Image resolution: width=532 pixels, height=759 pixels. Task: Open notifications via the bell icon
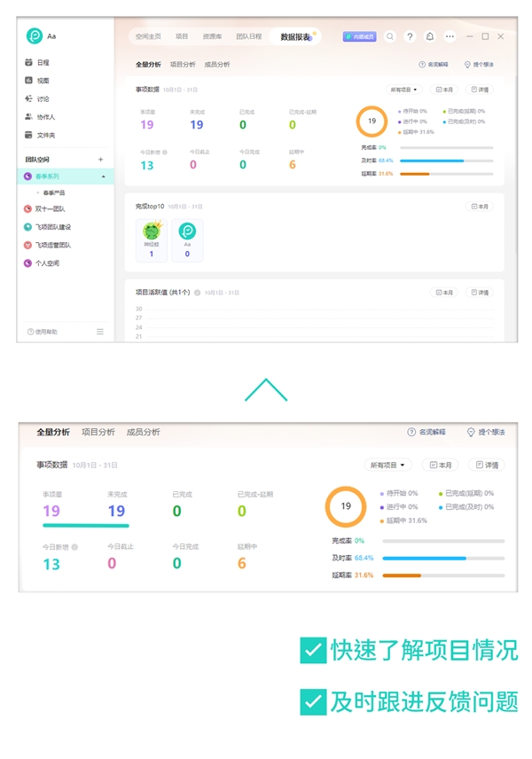click(430, 36)
